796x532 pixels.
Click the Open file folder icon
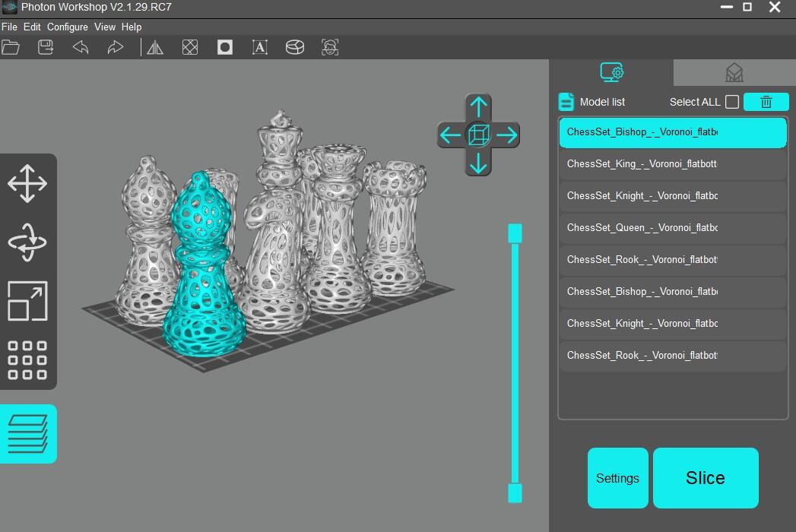click(x=11, y=47)
